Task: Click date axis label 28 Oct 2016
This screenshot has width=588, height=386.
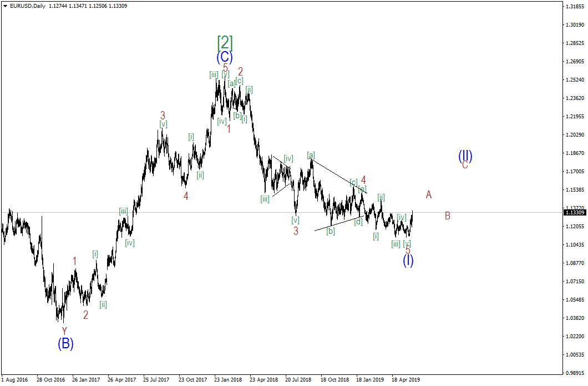Action: pos(50,380)
